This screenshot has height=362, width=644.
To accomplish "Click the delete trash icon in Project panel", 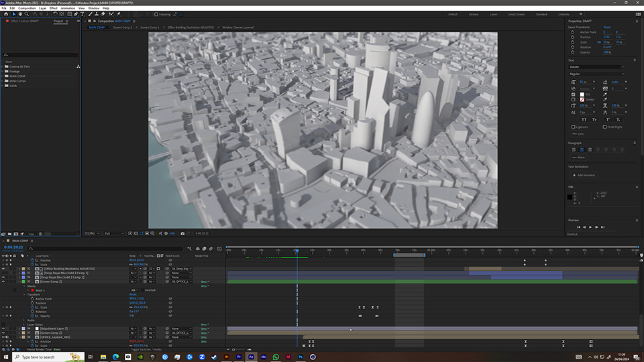I will point(40,234).
